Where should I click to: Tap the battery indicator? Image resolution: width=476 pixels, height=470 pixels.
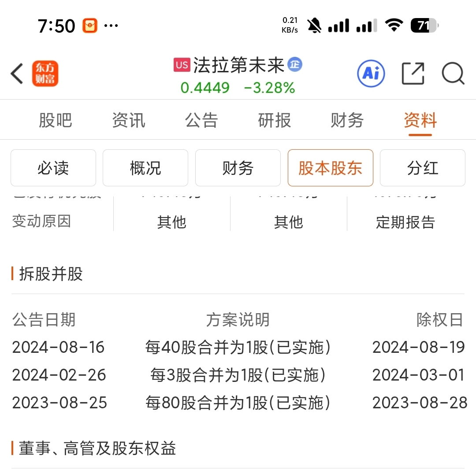[424, 26]
